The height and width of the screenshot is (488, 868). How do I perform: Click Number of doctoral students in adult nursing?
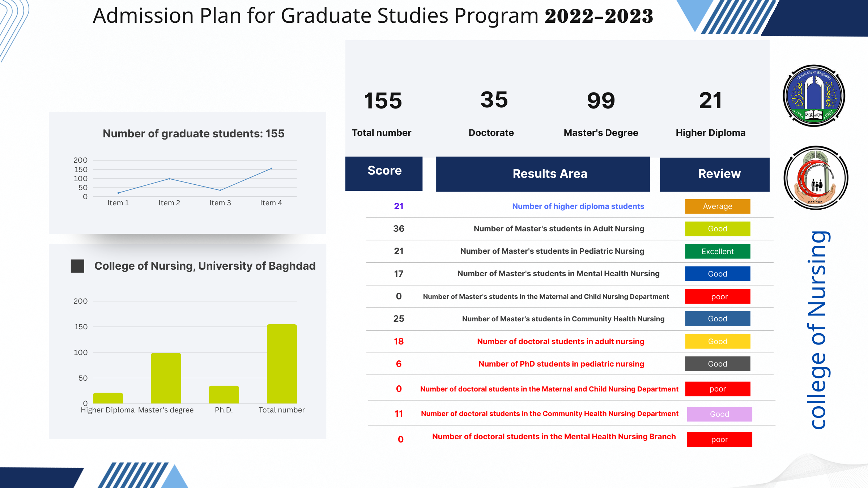tap(560, 342)
